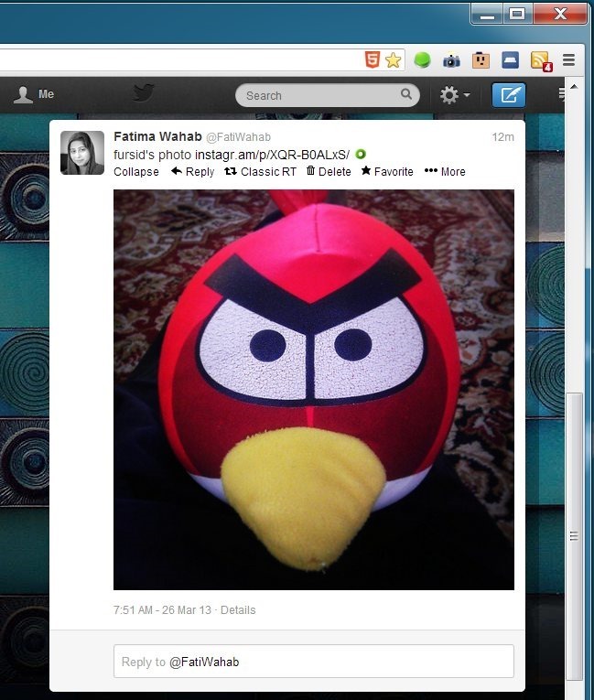Click the Twitter bird logo
594x700 pixels.
coord(144,93)
